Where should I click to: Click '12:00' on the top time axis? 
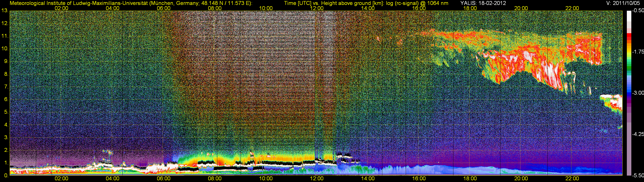(x=317, y=8)
